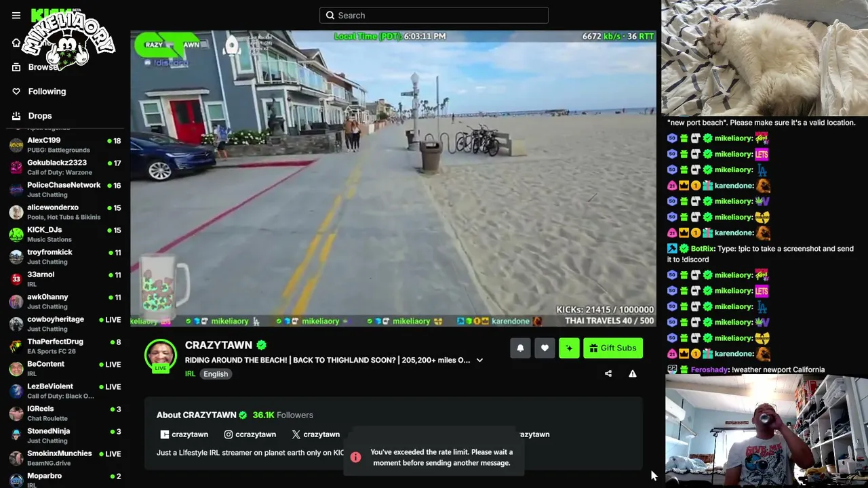Open the Following section in the sidebar

[x=39, y=91]
